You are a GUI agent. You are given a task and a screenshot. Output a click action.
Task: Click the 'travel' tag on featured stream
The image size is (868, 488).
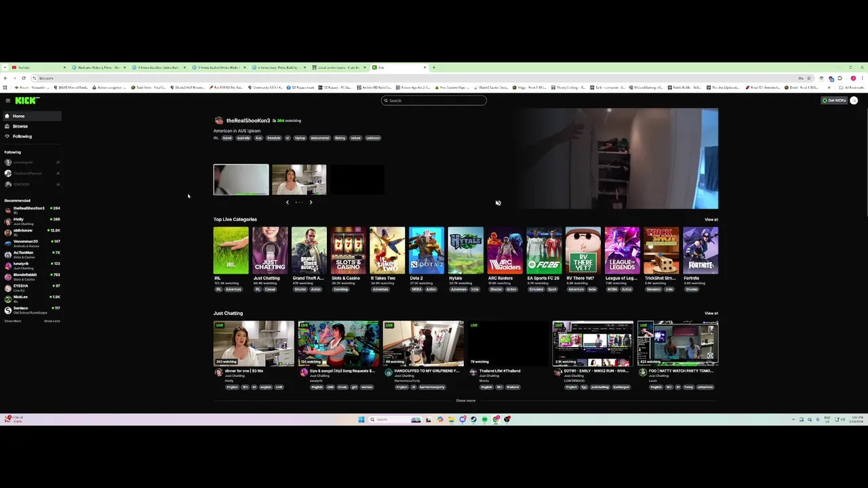(227, 138)
